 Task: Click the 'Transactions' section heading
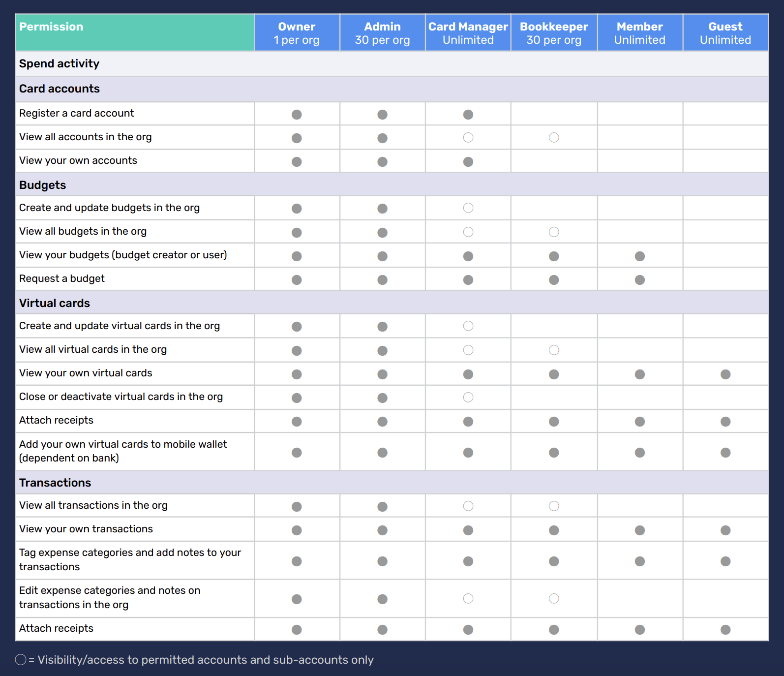[55, 483]
